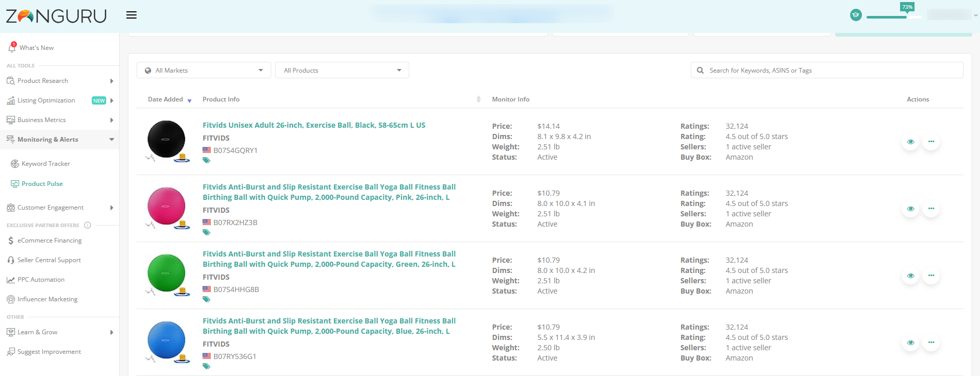
Task: Toggle eye icon for B07S4HHG8B row
Action: point(910,276)
